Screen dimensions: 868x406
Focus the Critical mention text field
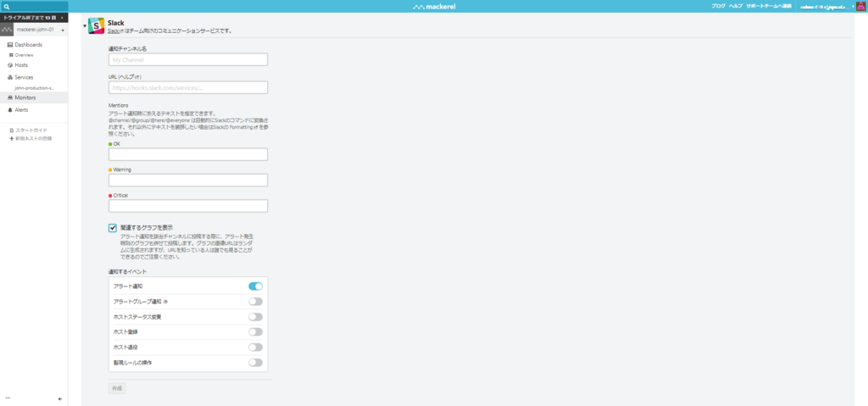tap(188, 206)
